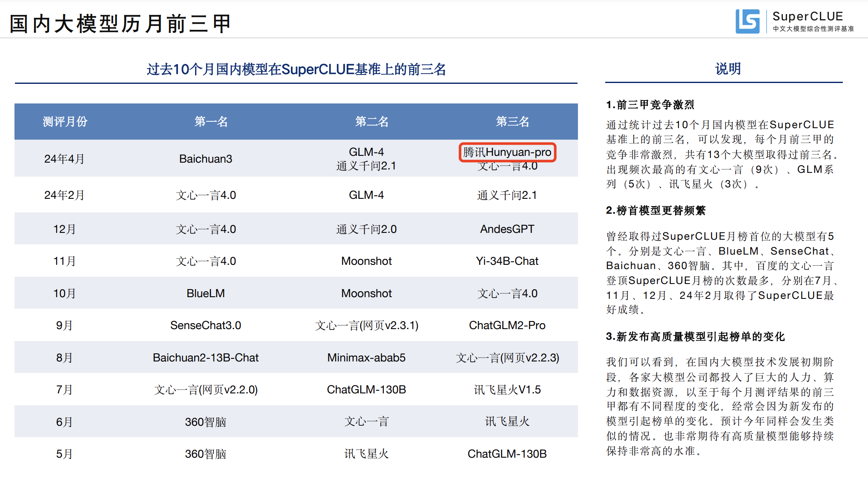Click the slide title 国内大模型历月前三甲
868x493 pixels.
click(120, 23)
